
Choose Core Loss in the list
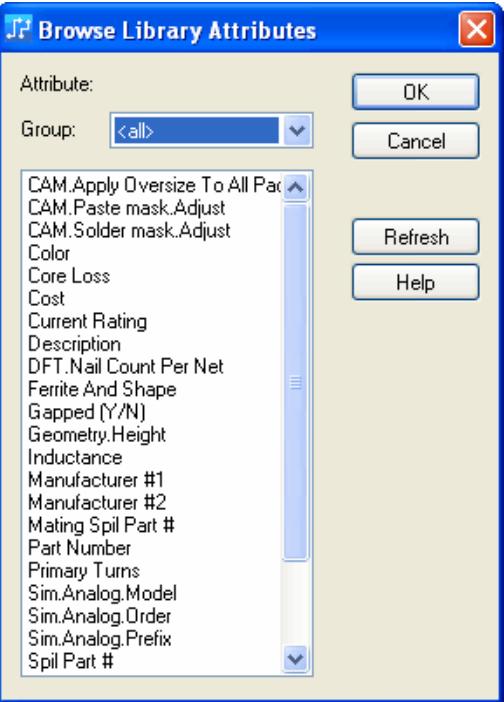tap(69, 276)
